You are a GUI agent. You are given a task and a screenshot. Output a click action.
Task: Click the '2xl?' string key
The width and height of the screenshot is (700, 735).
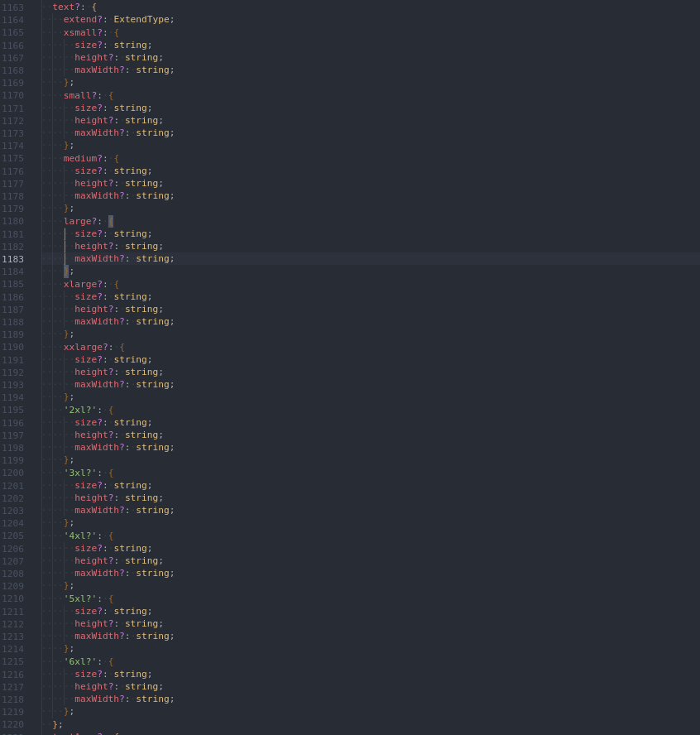[80, 411]
